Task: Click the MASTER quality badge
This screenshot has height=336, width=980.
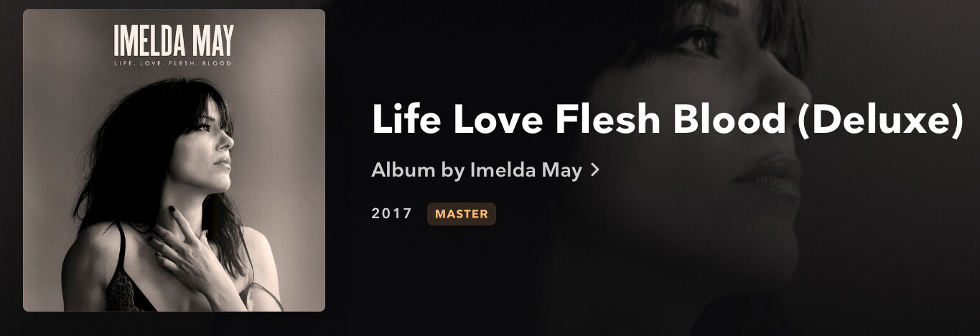Action: click(x=462, y=214)
